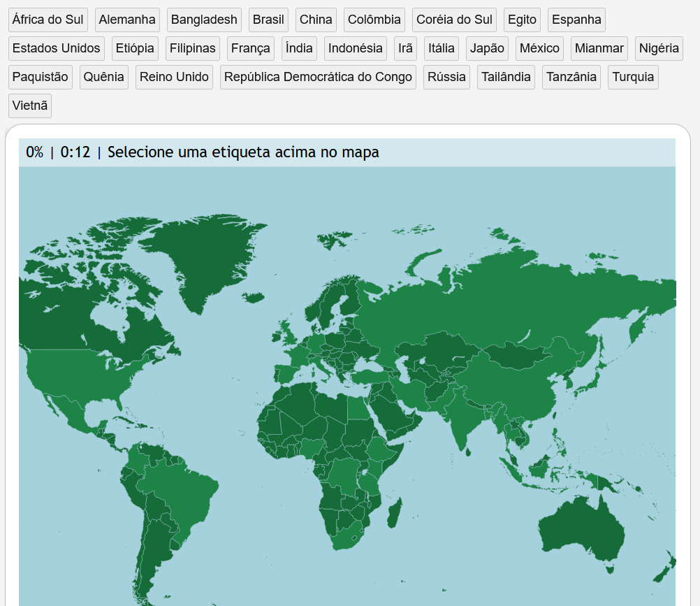Pick the Nigéria label
Image resolution: width=700 pixels, height=606 pixels.
point(659,48)
